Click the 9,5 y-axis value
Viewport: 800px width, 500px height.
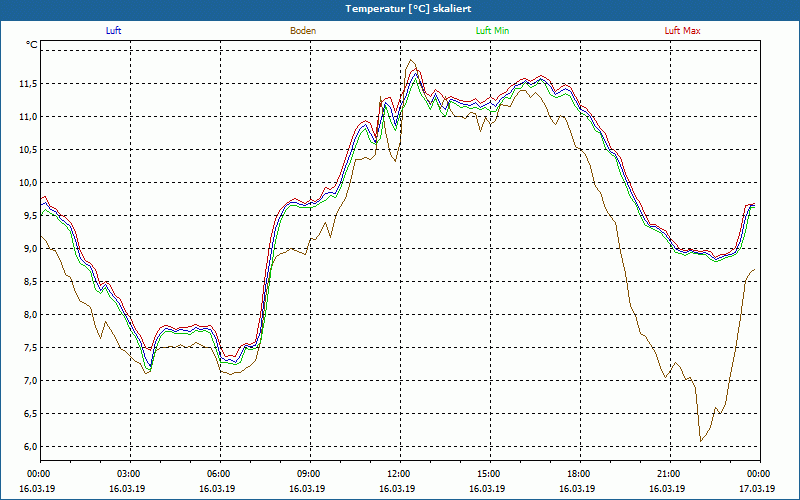click(x=30, y=216)
